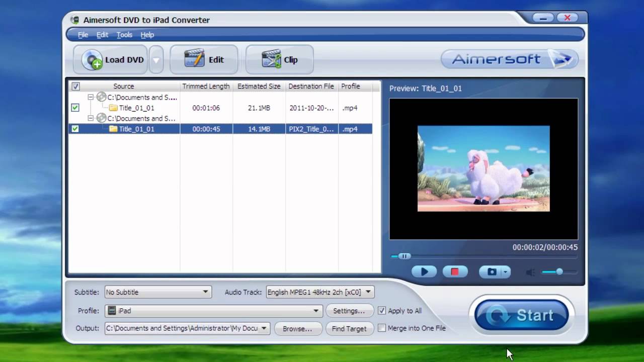Sort by the Source column header
The height and width of the screenshot is (362, 644).
point(124,86)
